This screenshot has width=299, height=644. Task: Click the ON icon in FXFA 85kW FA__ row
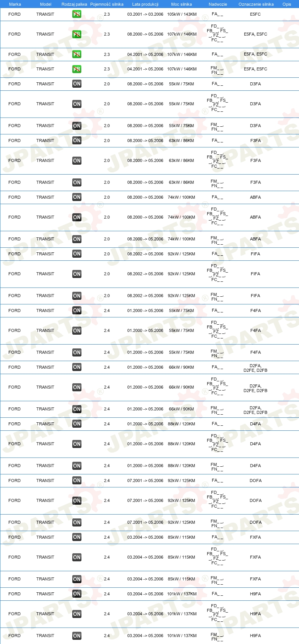[77, 537]
